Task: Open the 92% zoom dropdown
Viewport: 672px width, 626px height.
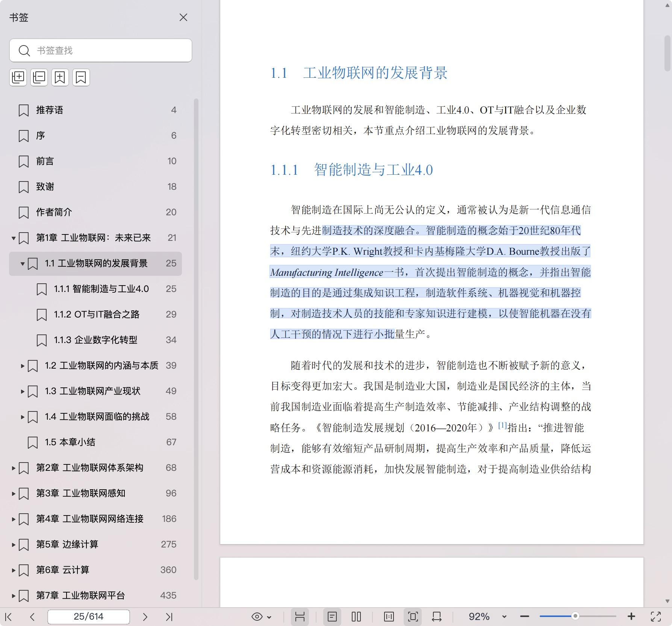Action: click(x=504, y=617)
